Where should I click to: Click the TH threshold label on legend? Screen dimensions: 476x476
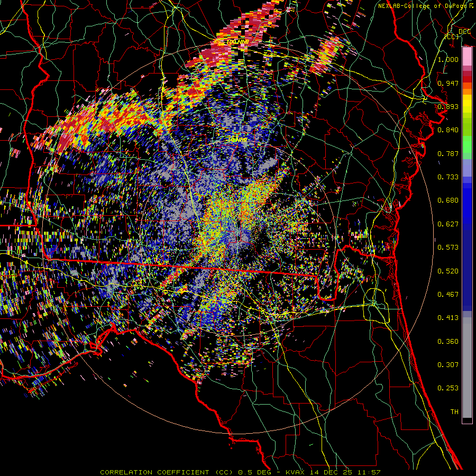click(454, 412)
